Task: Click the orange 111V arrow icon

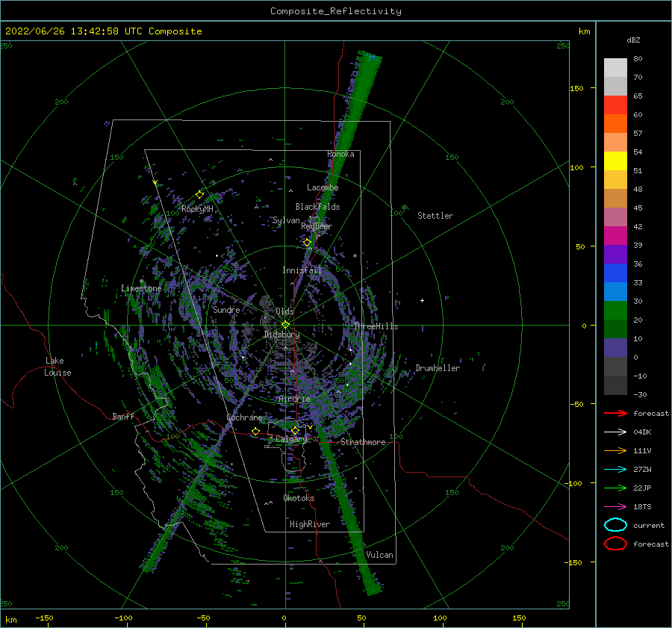Action: (615, 450)
